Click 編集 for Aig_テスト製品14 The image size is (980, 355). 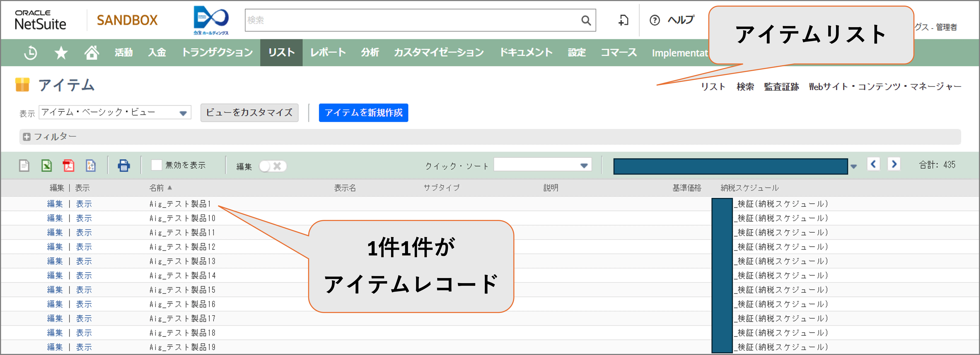(x=55, y=276)
